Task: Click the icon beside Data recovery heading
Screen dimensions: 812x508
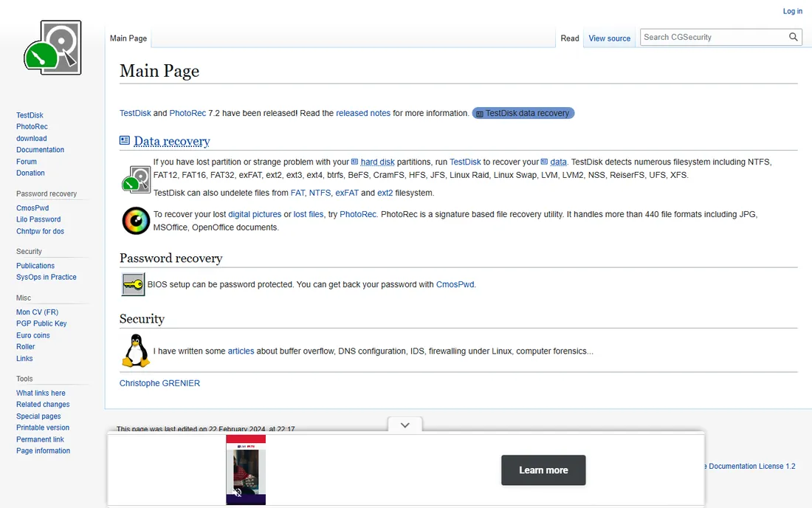Action: point(124,140)
